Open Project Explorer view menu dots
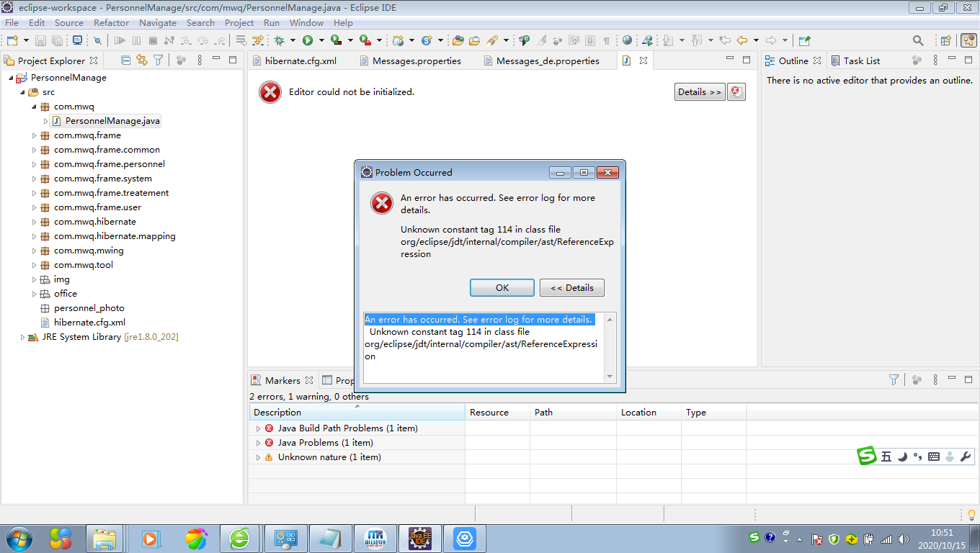This screenshot has height=553, width=980. coord(200,60)
